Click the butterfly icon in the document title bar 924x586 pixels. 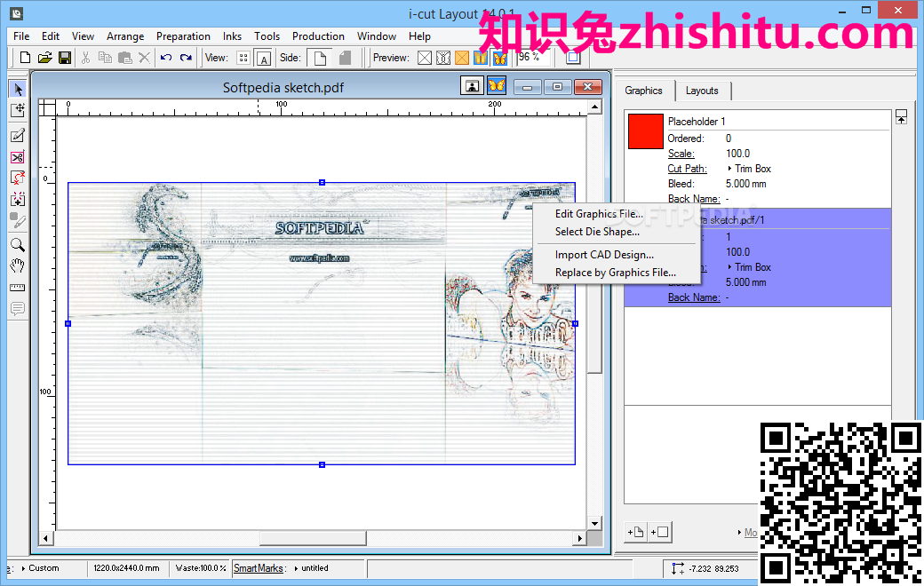(x=497, y=86)
